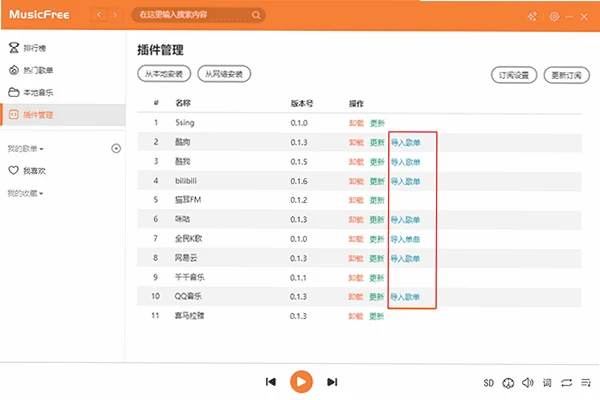Update the 千千音乐 plugin
Image resolution: width=600 pixels, height=400 pixels.
click(377, 278)
